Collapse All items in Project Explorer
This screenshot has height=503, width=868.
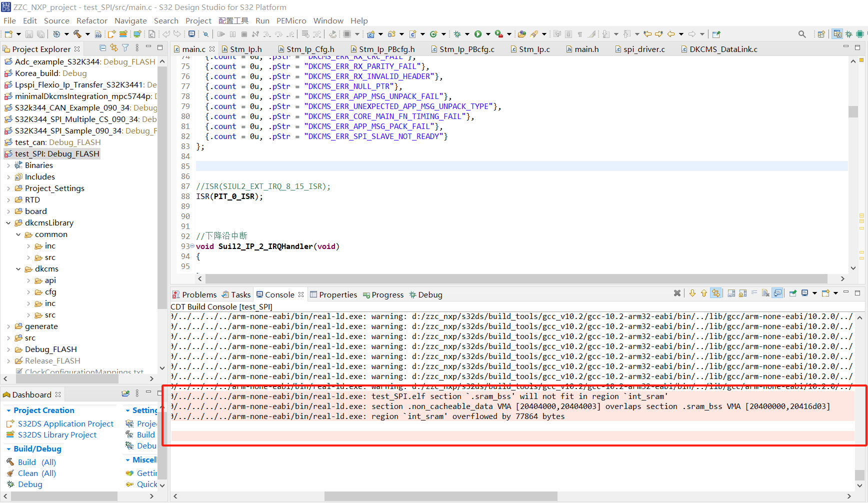[x=102, y=48]
